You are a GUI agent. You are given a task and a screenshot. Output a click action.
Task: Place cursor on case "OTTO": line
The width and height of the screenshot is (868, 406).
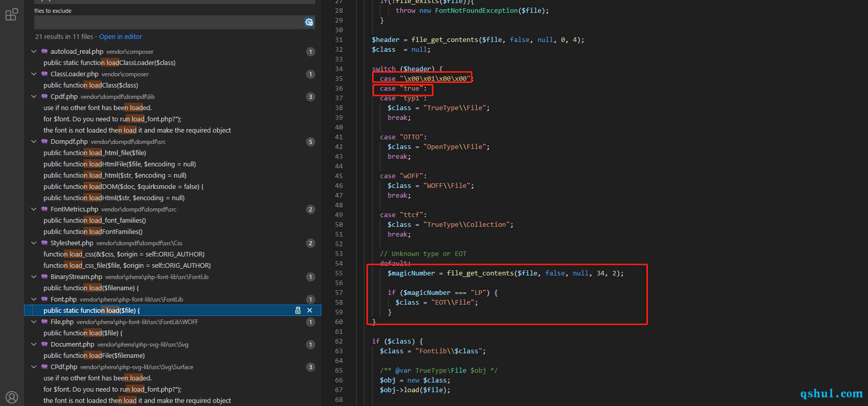(403, 137)
